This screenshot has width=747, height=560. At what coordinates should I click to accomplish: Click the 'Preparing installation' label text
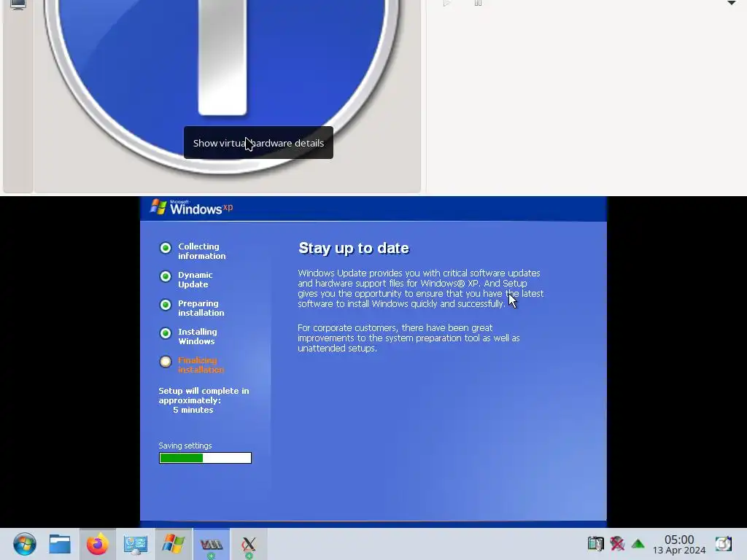(201, 308)
